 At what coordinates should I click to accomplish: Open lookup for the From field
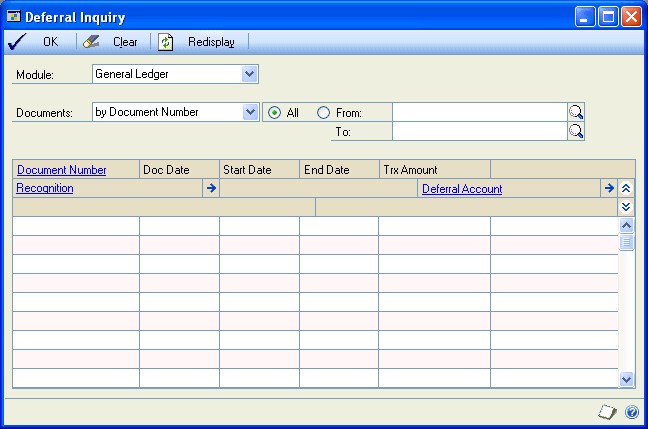point(576,112)
